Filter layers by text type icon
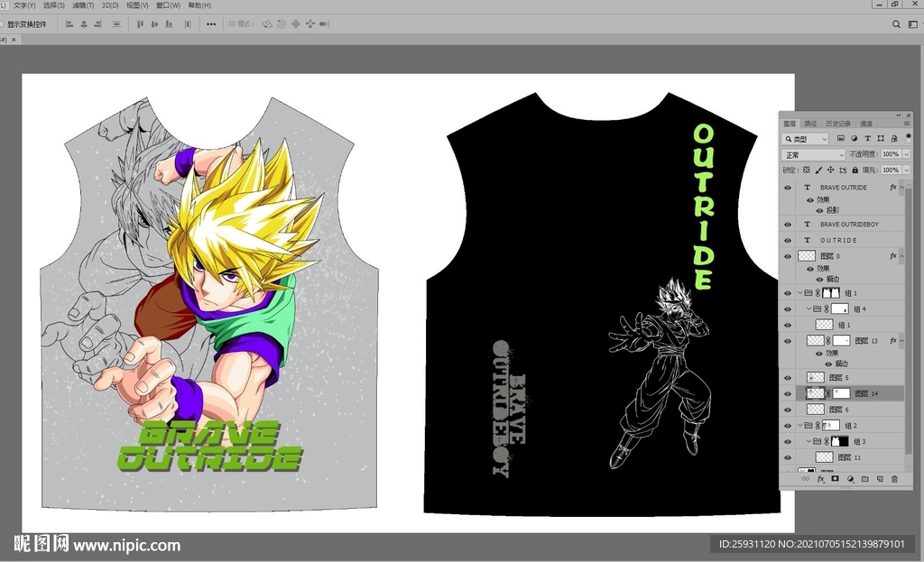Viewport: 924px width, 562px height. coord(867,139)
